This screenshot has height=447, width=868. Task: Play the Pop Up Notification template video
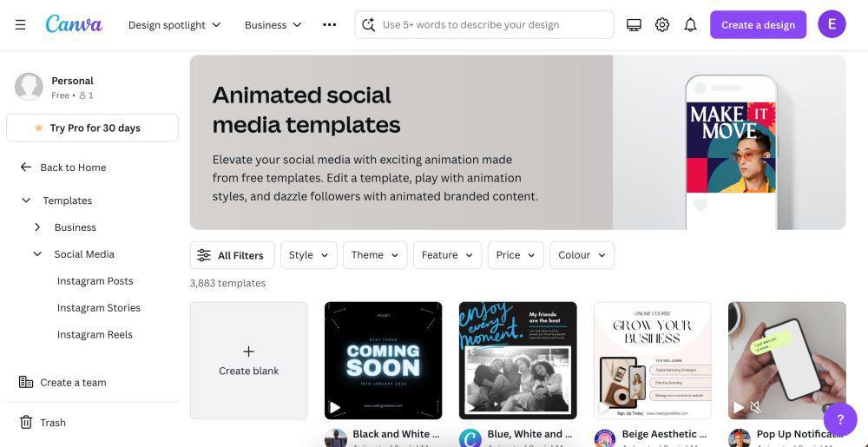(739, 408)
